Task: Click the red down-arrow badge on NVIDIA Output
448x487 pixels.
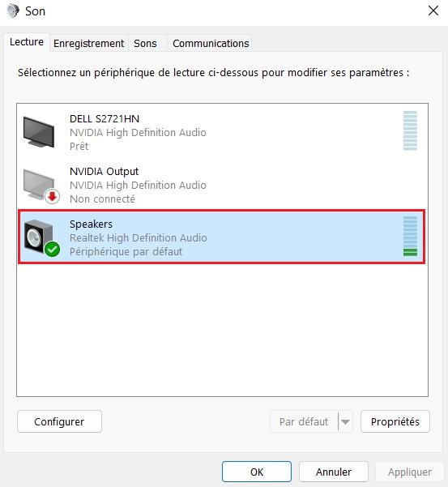Action: tap(52, 196)
